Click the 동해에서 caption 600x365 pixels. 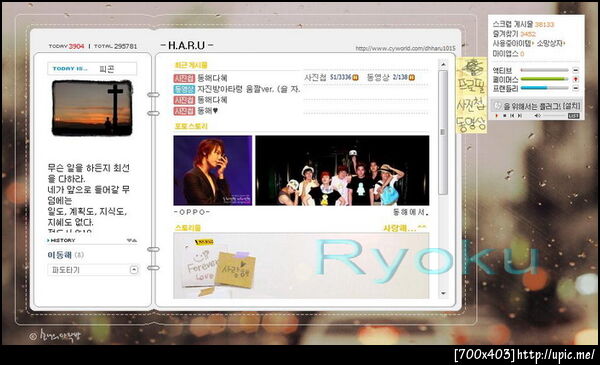click(x=411, y=212)
